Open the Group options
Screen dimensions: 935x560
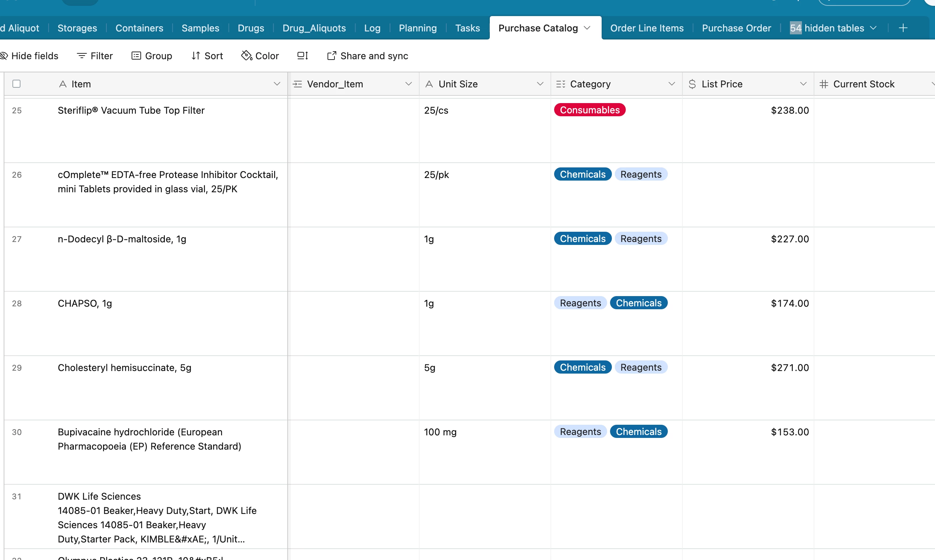tap(152, 56)
